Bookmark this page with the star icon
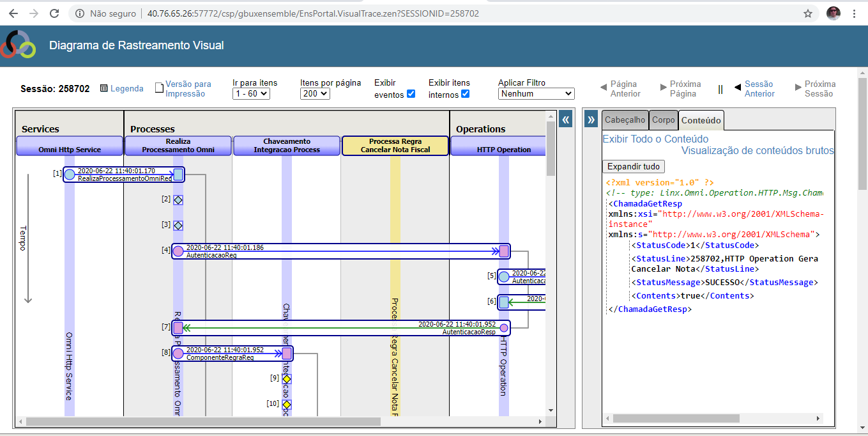This screenshot has width=868, height=436. 808,13
